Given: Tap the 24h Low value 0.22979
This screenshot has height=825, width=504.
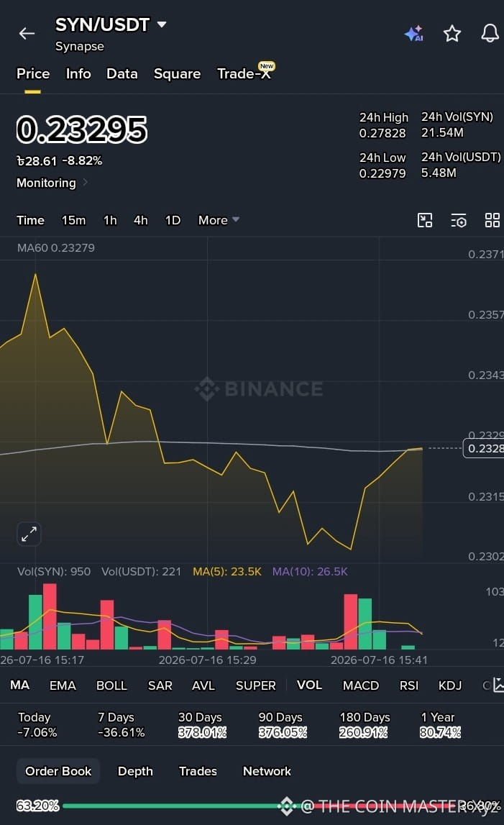Looking at the screenshot, I should click(382, 173).
